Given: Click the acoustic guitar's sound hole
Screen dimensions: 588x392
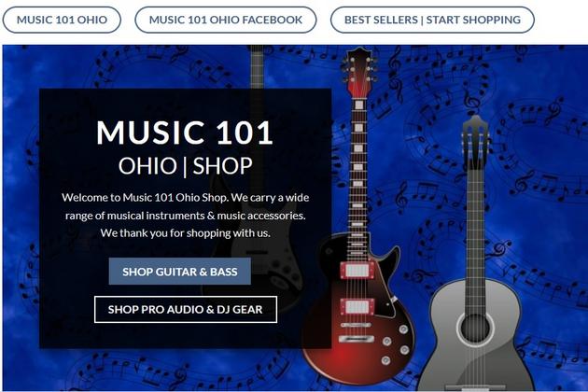Looking at the screenshot, I should coord(475,328).
